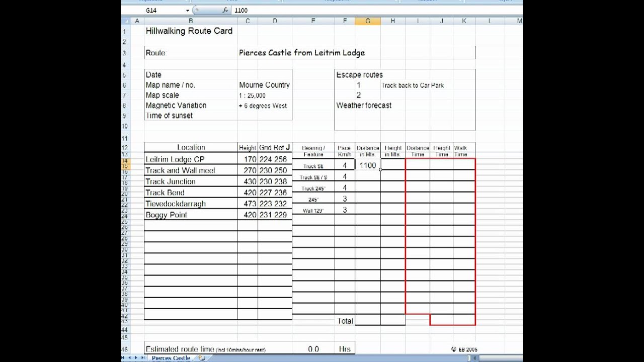Go to first sheet navigation arrow
Viewport: 644px width, 362px height.
(x=124, y=358)
